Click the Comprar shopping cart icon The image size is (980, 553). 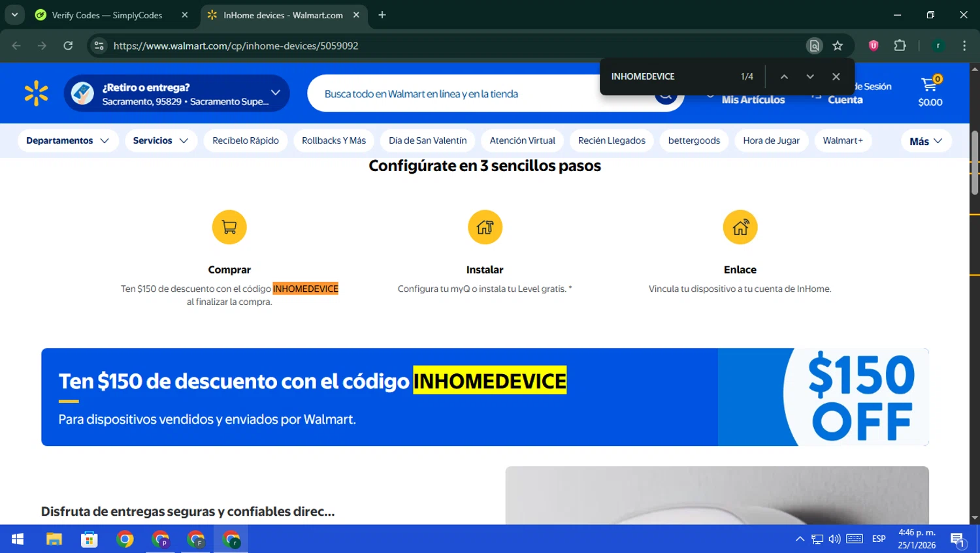(x=229, y=227)
